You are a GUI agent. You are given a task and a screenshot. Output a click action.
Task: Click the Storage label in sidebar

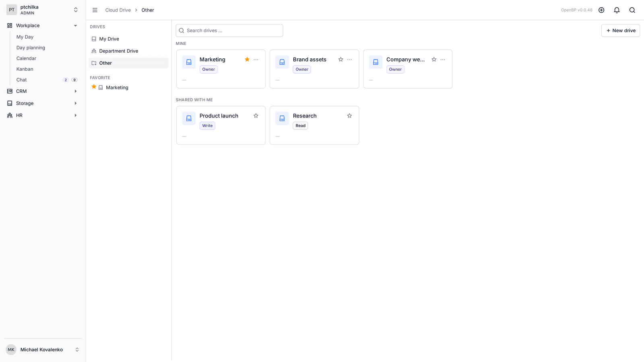[25, 103]
